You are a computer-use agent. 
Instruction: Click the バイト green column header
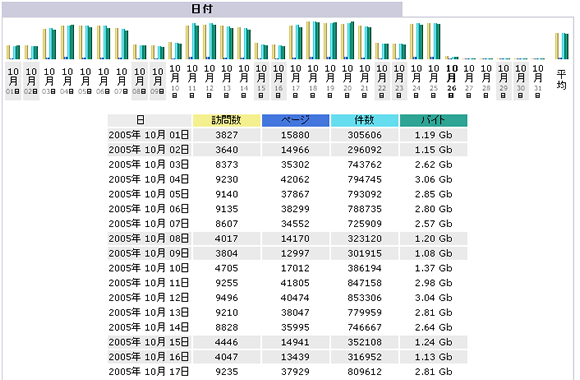pos(434,120)
